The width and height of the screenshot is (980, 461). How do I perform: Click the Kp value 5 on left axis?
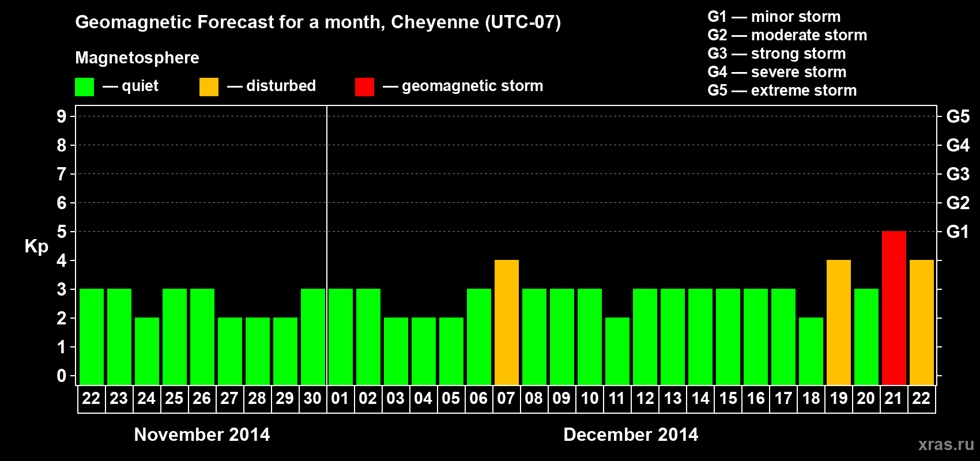point(62,232)
